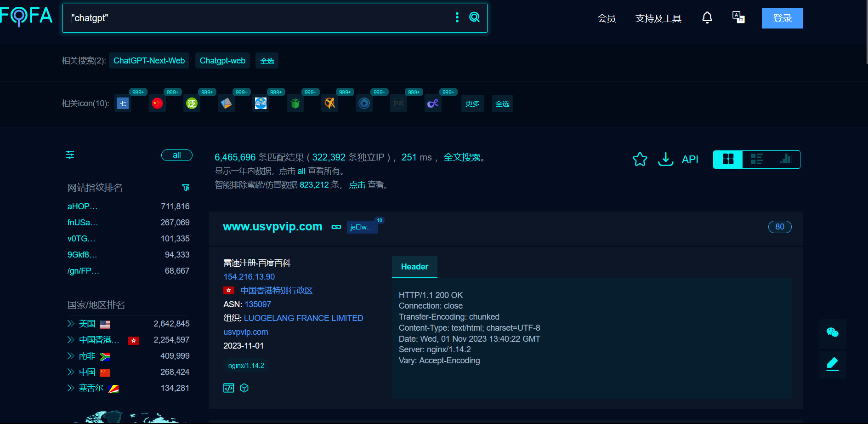The width and height of the screenshot is (868, 424).
Task: Expand the 美国 country entry
Action: click(71, 324)
